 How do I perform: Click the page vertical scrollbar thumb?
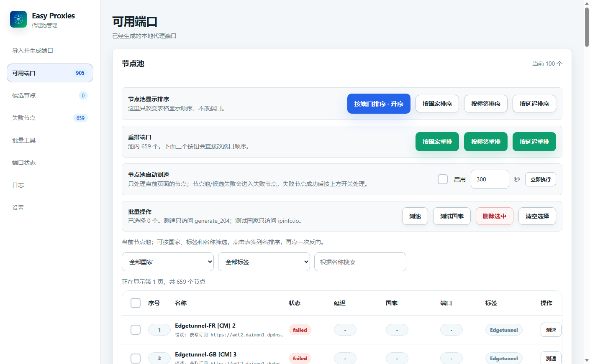pyautogui.click(x=587, y=27)
